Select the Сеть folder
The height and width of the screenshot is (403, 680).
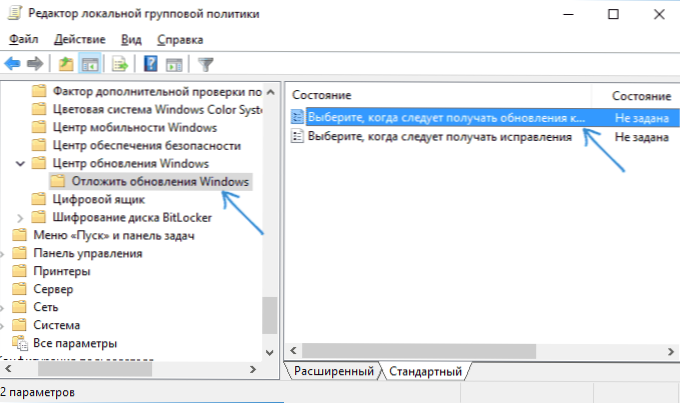point(46,307)
